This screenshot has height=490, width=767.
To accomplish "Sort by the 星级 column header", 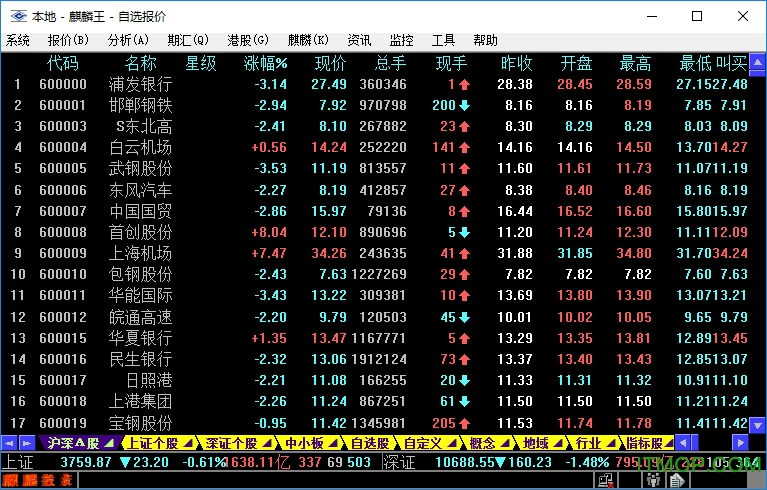I will coord(201,63).
